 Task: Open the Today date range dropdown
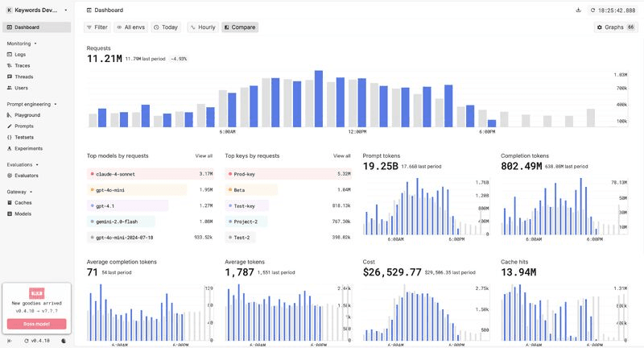(166, 27)
